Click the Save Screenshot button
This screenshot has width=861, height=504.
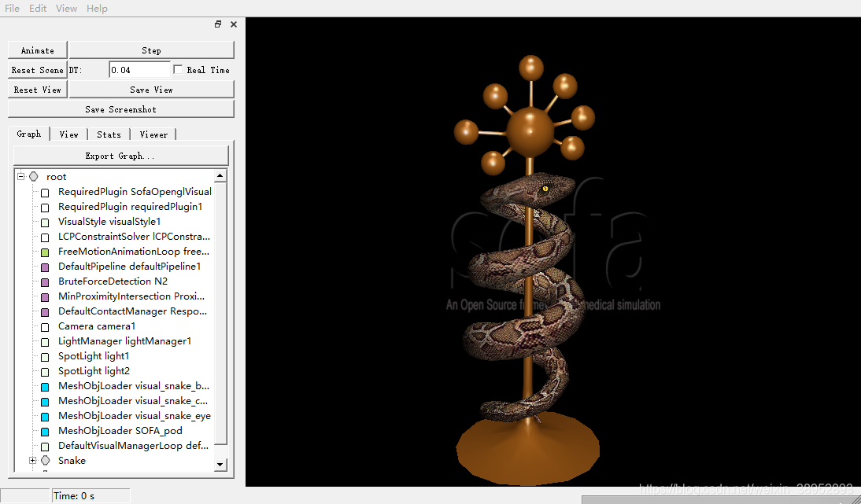coord(120,109)
